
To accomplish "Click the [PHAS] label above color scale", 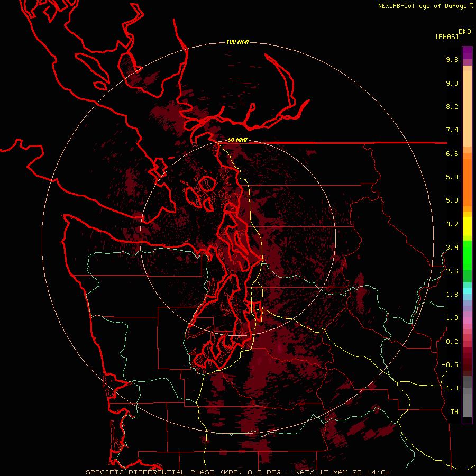I will pyautogui.click(x=447, y=36).
